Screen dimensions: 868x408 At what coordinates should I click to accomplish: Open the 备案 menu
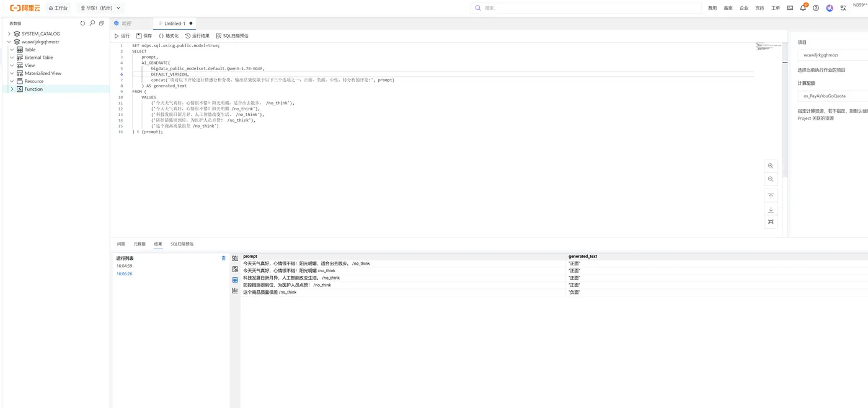click(728, 8)
